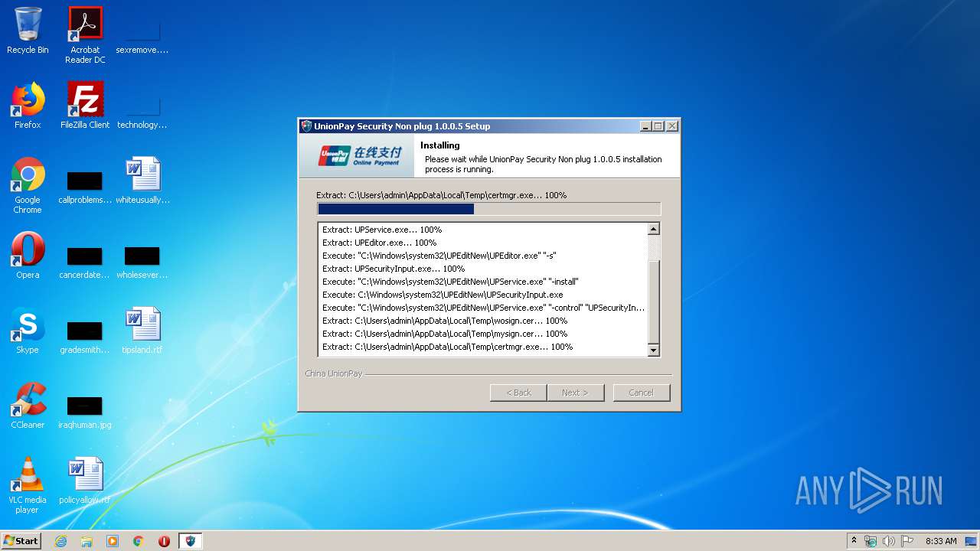The width and height of the screenshot is (980, 551).
Task: Select the cancerdate desktop file
Action: click(85, 260)
